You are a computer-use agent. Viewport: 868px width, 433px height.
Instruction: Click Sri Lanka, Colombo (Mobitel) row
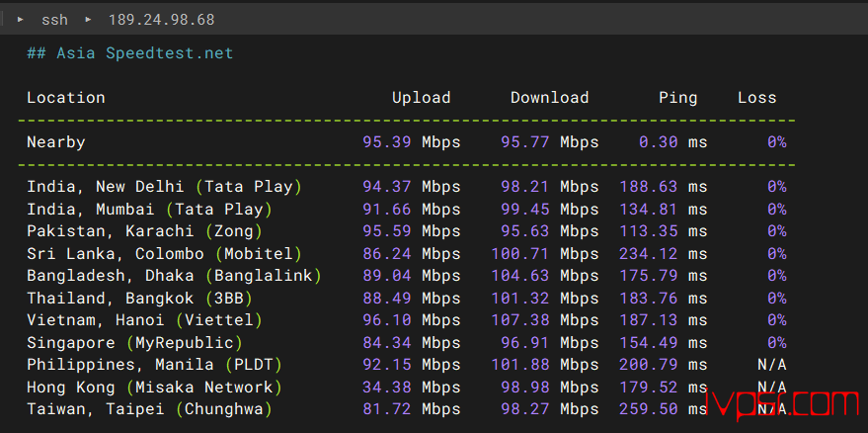click(407, 254)
